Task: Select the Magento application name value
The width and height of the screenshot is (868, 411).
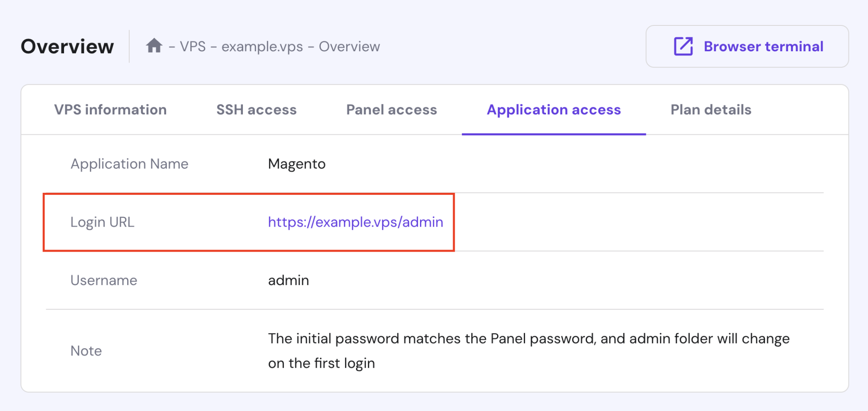Action: (x=297, y=164)
